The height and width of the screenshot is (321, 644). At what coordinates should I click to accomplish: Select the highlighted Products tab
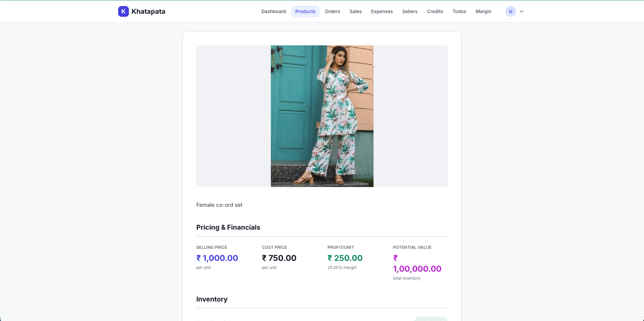[305, 11]
